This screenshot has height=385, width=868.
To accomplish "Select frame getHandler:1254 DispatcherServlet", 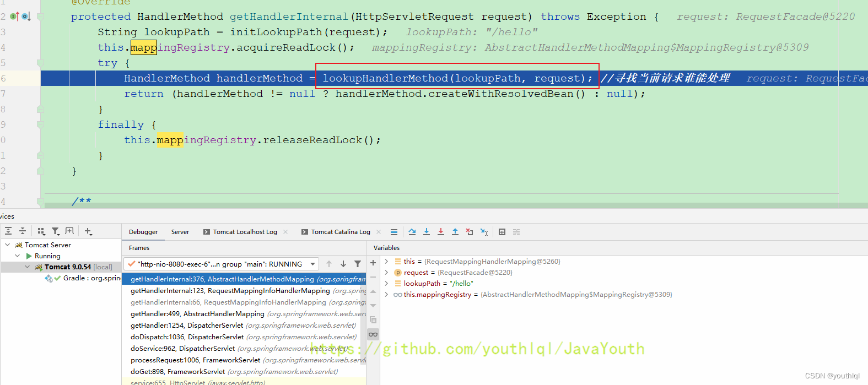I will [244, 325].
